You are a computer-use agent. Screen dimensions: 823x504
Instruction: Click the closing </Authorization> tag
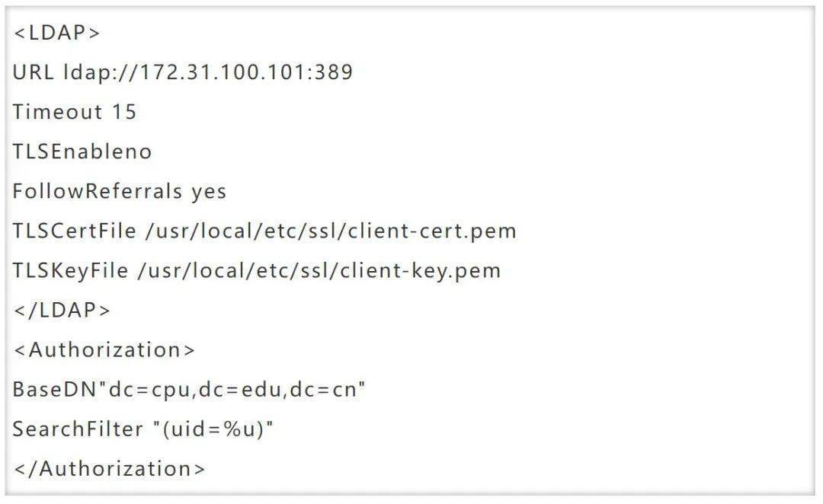click(109, 469)
